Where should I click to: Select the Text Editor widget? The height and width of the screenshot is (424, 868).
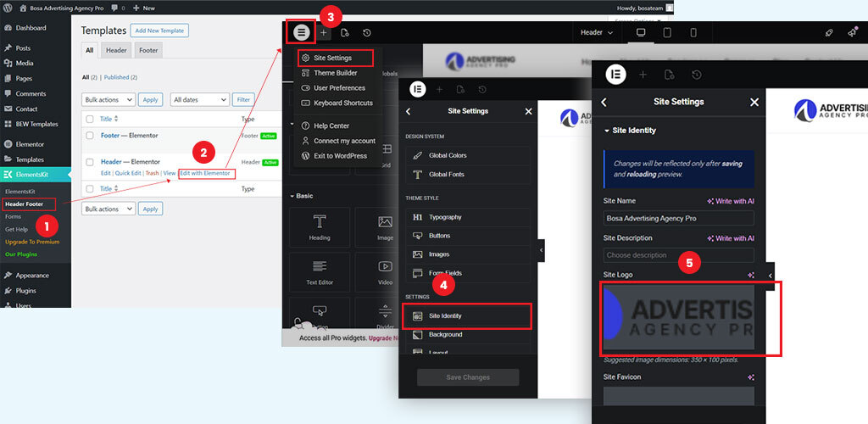pos(320,272)
